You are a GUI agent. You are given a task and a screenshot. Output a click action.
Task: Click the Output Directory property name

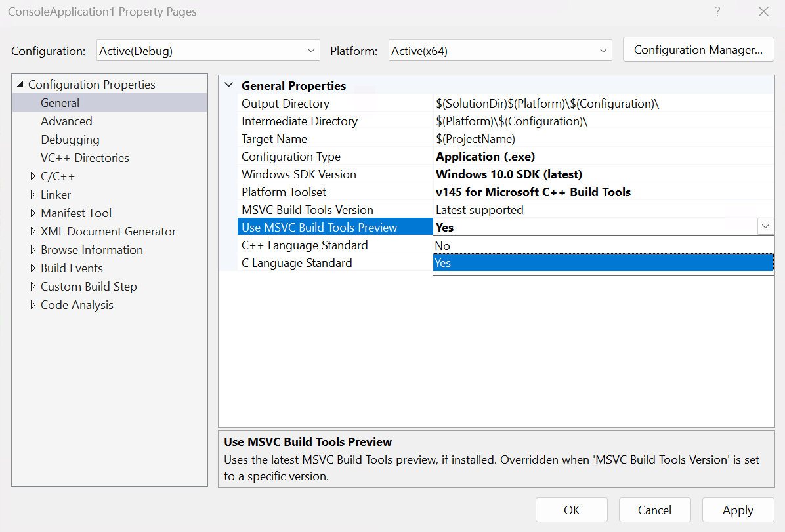tap(286, 104)
